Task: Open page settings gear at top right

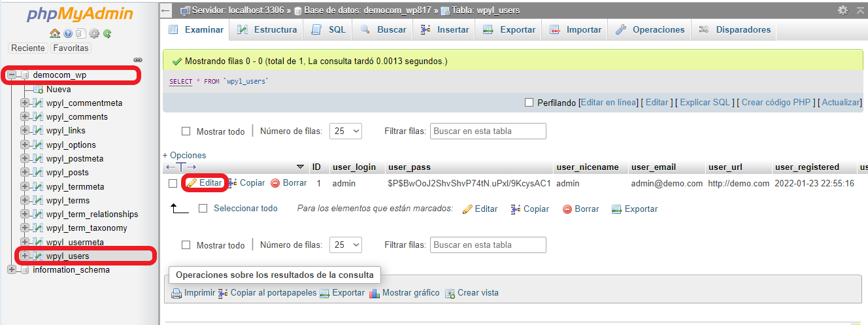Action: click(x=843, y=10)
